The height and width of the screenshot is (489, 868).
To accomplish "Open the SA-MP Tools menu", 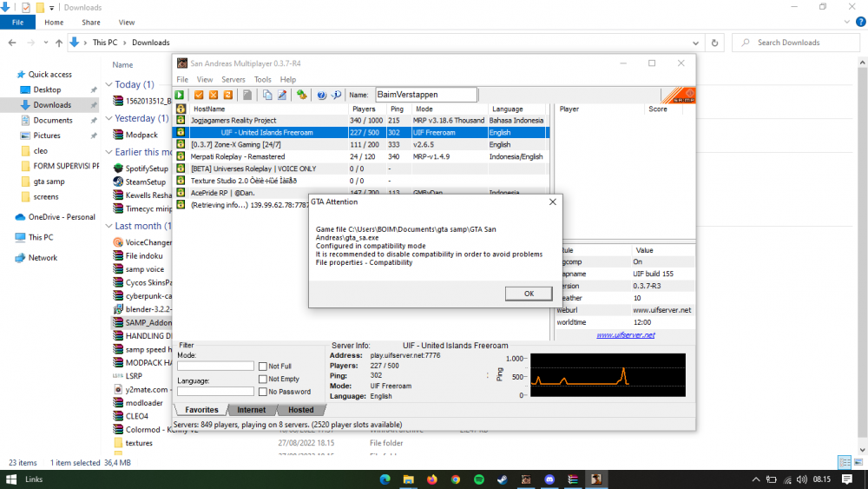I will [262, 79].
